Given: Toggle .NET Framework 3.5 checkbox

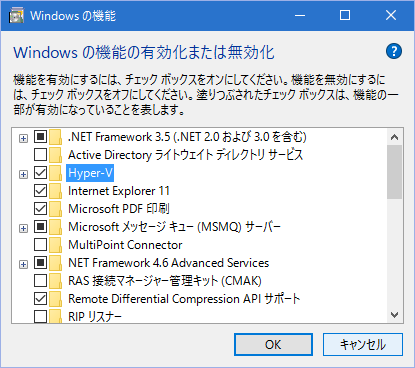Looking at the screenshot, I should tap(40, 137).
